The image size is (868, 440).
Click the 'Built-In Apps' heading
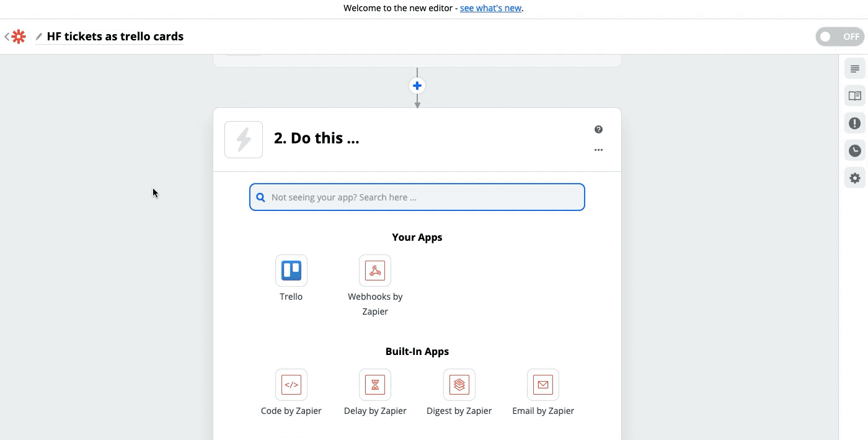point(417,351)
